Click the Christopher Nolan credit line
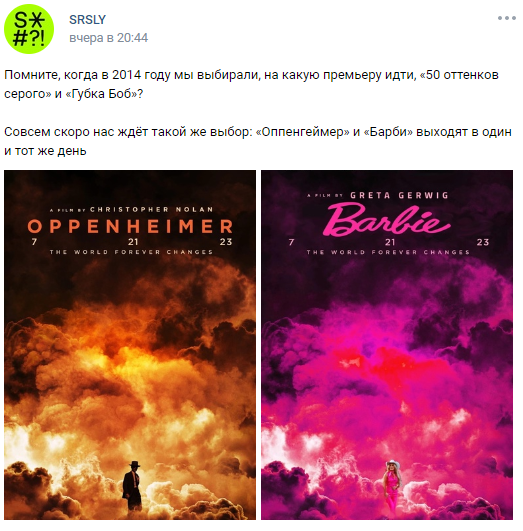Screen dimensions: 523x531 click(131, 210)
